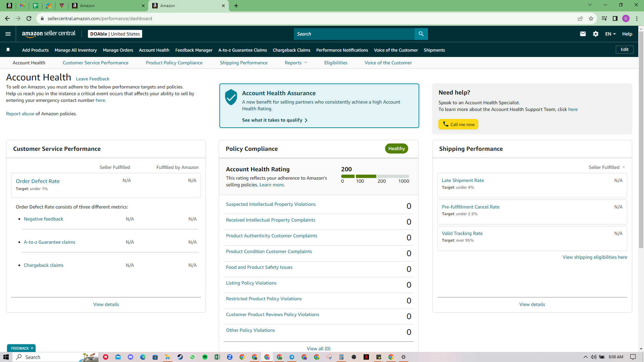Open Zoom from the taskbar
The height and width of the screenshot is (362, 644).
[230, 357]
